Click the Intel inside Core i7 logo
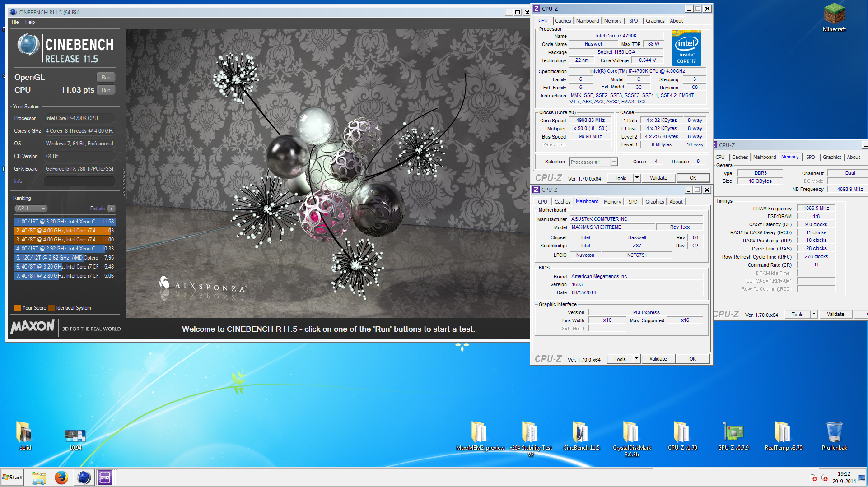Screen dimensions: 868x487 [686, 48]
